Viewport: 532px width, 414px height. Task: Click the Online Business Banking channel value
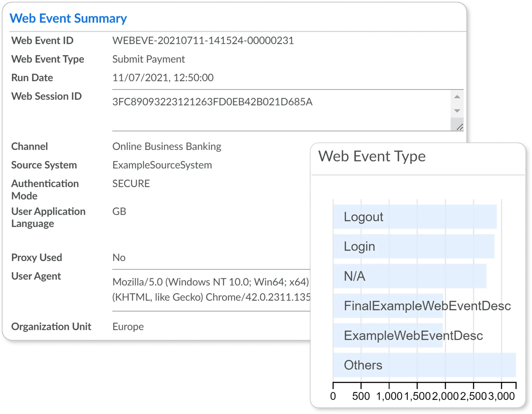pyautogui.click(x=167, y=146)
